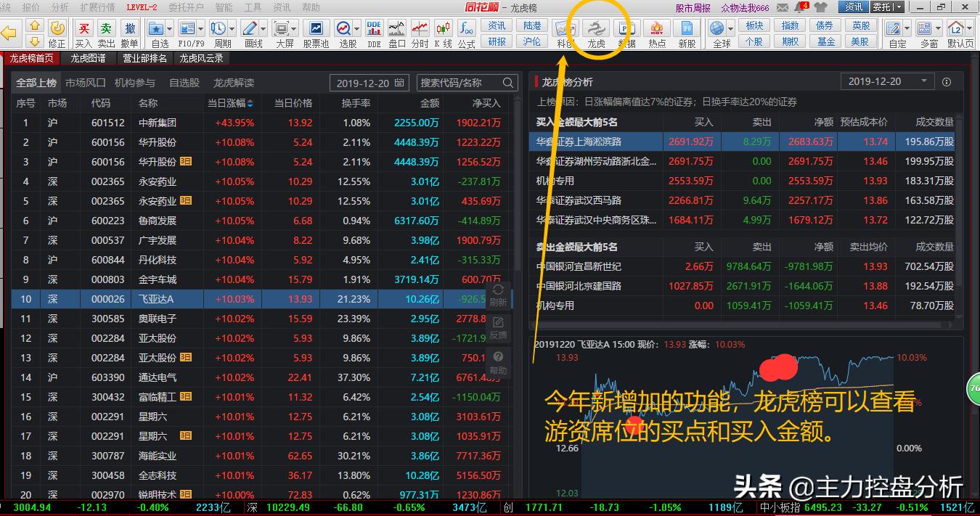Select 华鑫证券上海淞滨路 buyer row
Image resolution: width=980 pixels, height=516 pixels.
point(741,142)
